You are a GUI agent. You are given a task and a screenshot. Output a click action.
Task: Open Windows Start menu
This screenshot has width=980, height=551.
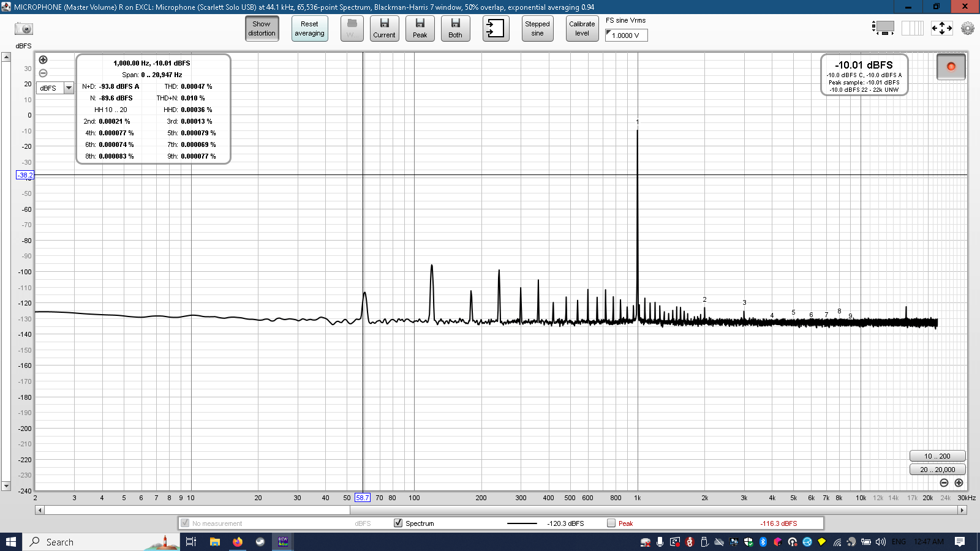click(x=11, y=542)
